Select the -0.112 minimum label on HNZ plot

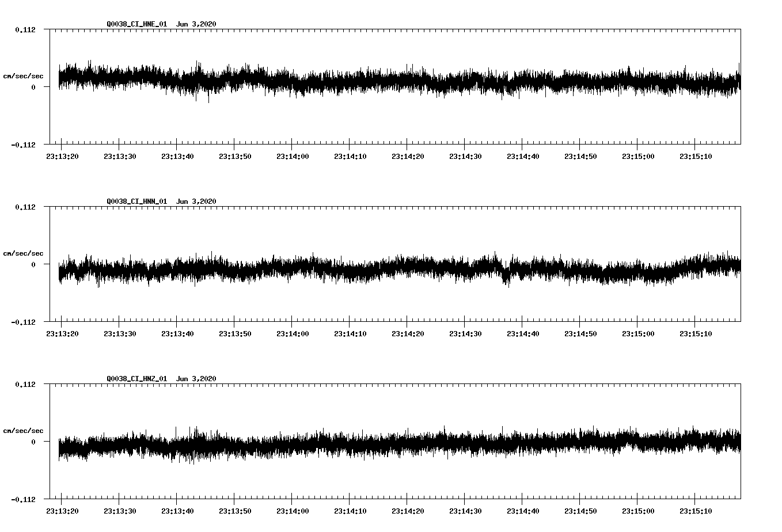point(23,500)
